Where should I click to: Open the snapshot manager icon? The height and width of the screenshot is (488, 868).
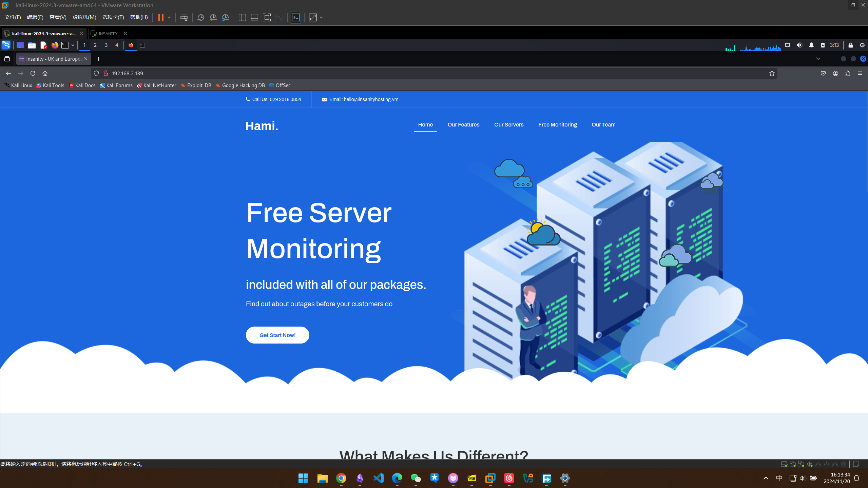pyautogui.click(x=226, y=18)
